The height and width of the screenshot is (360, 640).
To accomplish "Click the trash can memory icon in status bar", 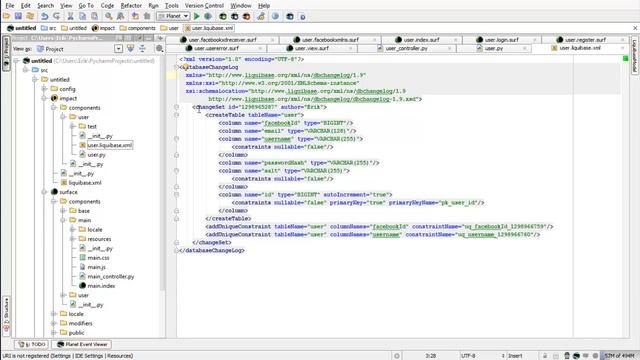I will point(567,356).
